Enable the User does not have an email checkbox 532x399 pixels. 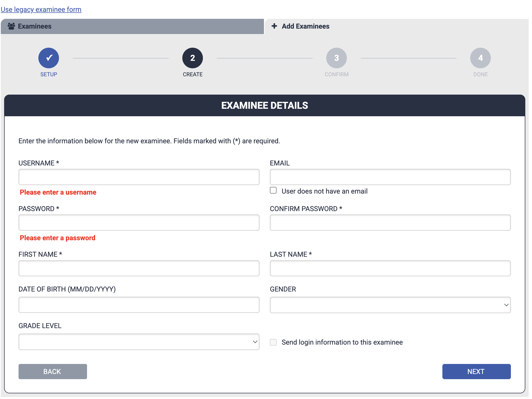point(273,190)
